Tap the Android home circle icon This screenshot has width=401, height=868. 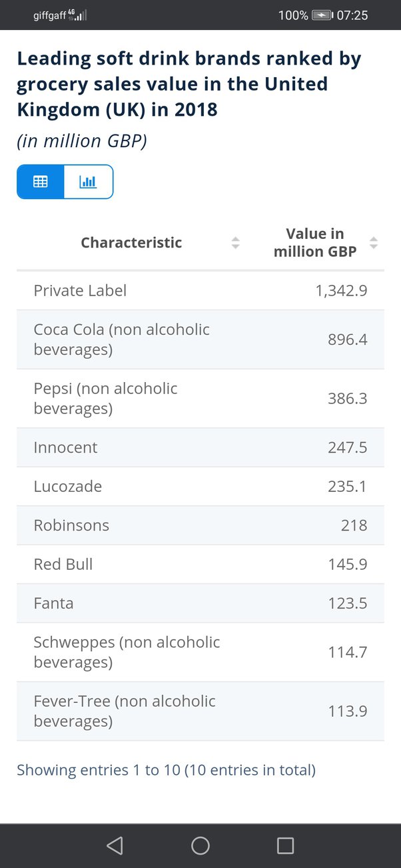200,845
